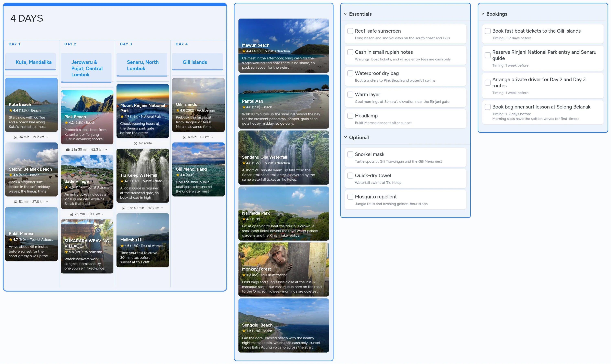Click car icon on 1 hr 40 min route
Screen dimensions: 611x364
point(124,208)
